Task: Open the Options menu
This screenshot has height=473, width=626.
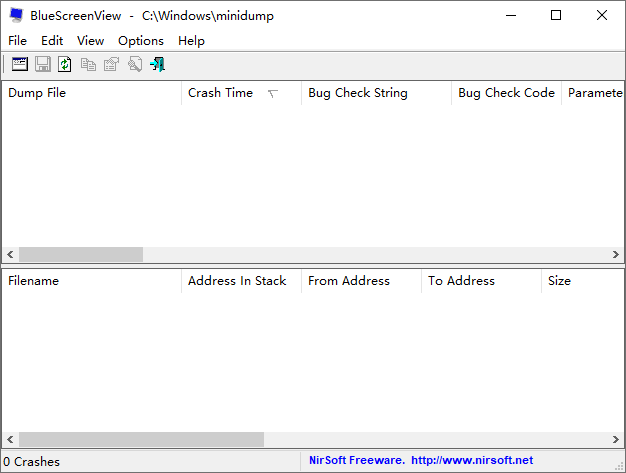Action: point(140,41)
